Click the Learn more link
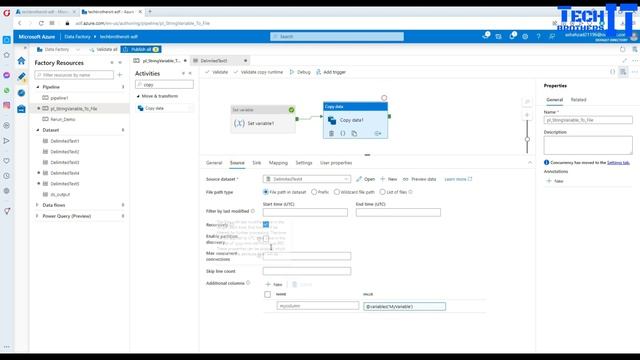Viewport: 640px width, 360px height. click(458, 179)
